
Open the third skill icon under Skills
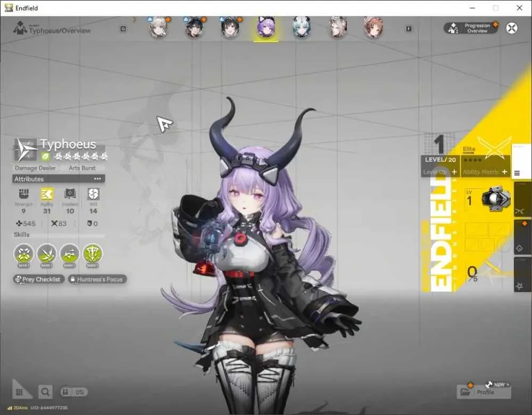(x=70, y=253)
